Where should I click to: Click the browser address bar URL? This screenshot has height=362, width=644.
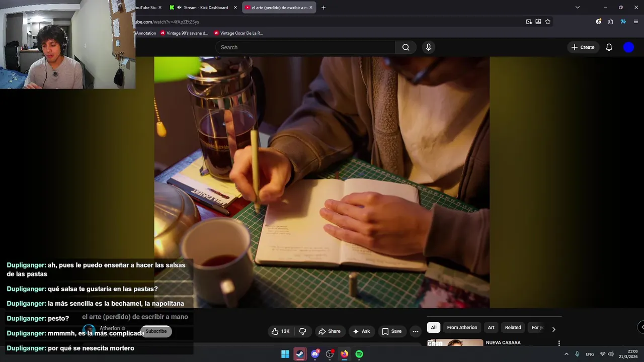[167, 22]
